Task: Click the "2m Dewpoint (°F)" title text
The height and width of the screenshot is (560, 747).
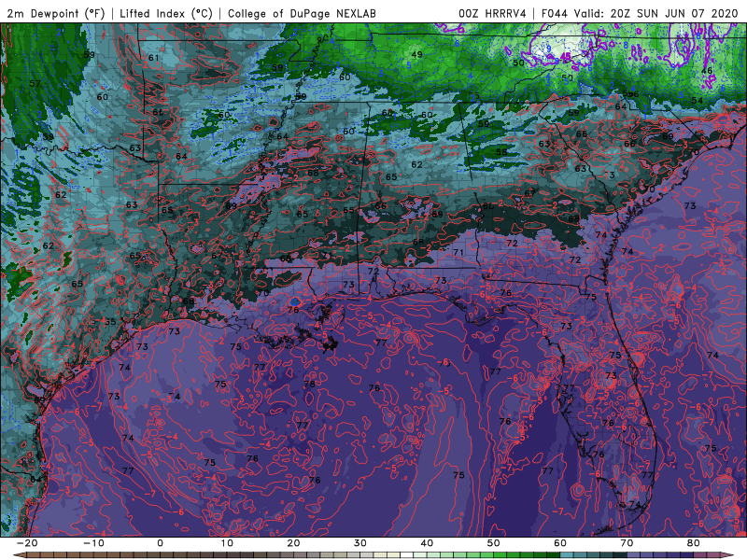Action: [55, 13]
